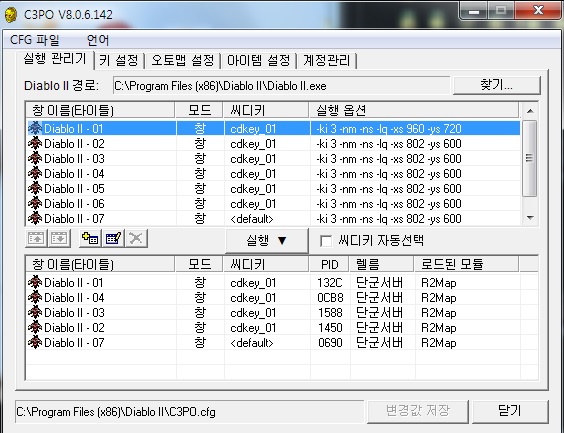
Task: Select running process with PID 132C
Action: (282, 283)
